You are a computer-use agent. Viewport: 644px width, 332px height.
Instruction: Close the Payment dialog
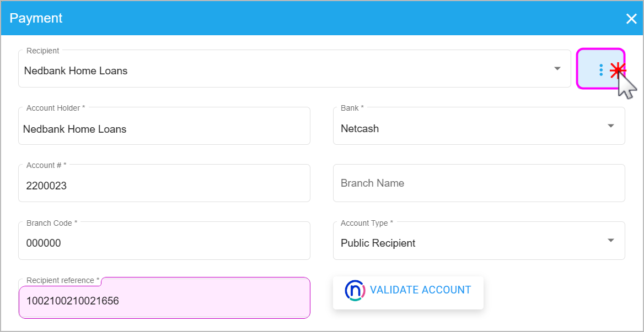point(631,19)
